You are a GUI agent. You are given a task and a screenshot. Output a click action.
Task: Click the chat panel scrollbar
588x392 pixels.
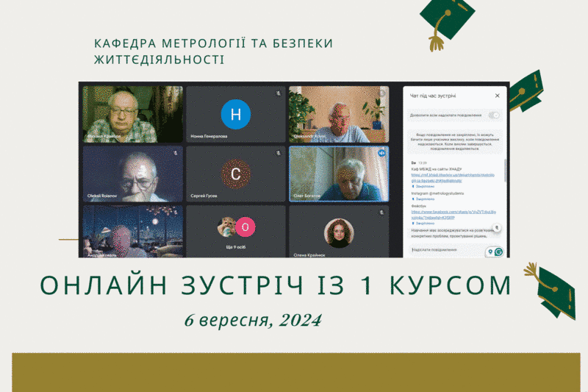click(x=505, y=171)
